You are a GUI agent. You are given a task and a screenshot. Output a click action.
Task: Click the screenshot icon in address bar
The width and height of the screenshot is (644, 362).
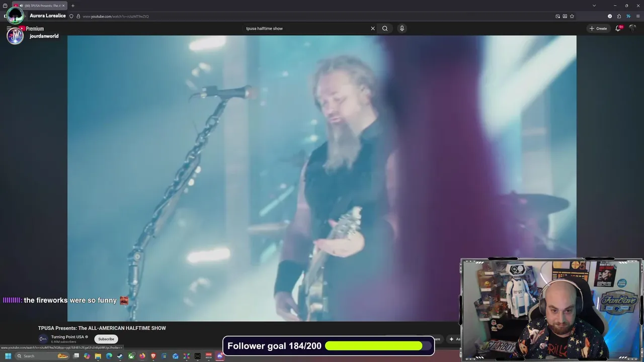click(565, 16)
